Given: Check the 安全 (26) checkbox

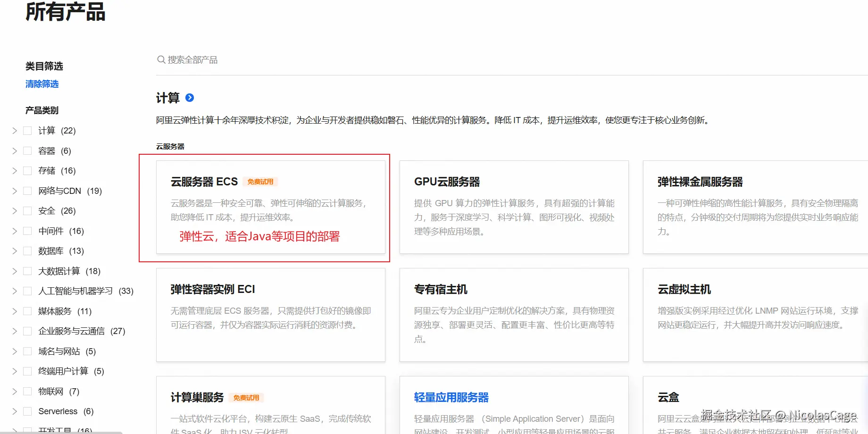Looking at the screenshot, I should click(27, 211).
